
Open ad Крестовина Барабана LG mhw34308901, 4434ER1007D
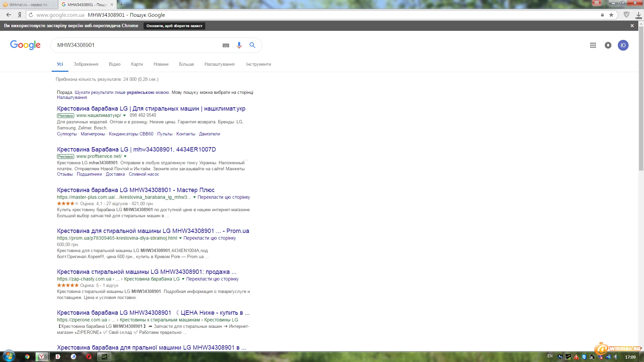coord(136,149)
